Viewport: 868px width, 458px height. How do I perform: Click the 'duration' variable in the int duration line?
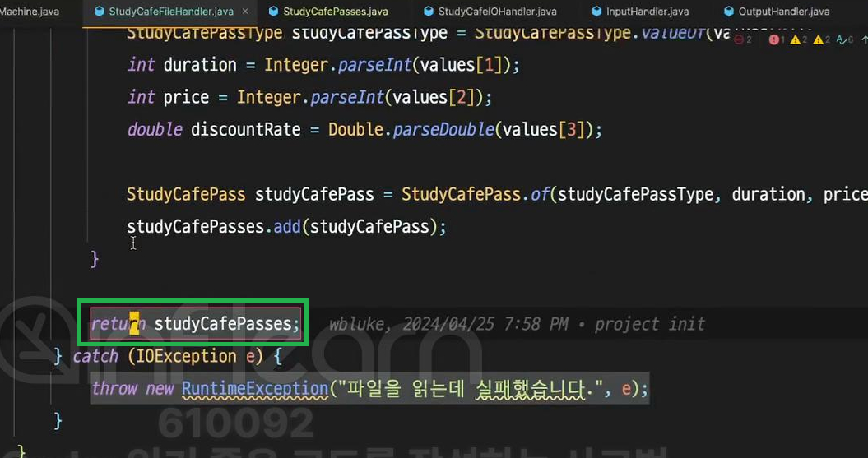(200, 65)
